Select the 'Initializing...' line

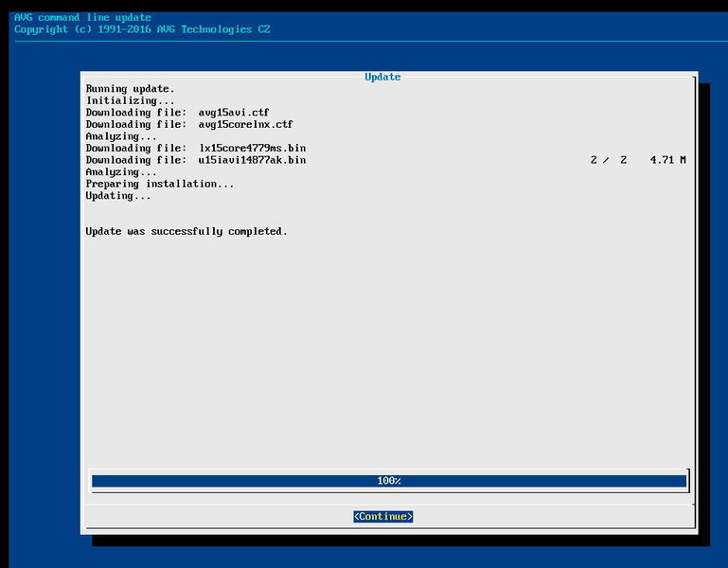130,100
